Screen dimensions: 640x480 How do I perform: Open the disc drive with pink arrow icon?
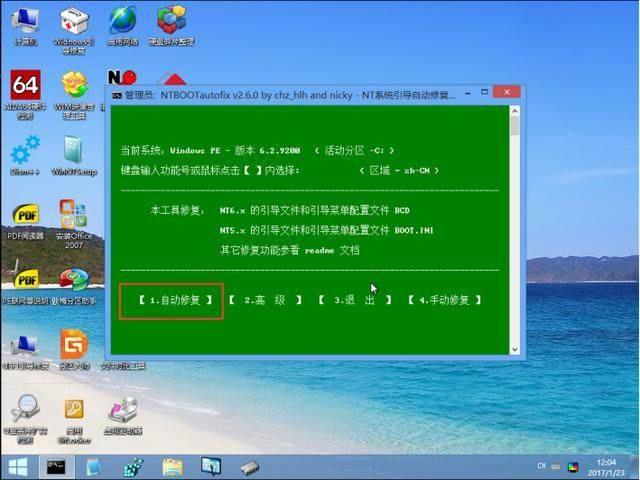tap(123, 416)
